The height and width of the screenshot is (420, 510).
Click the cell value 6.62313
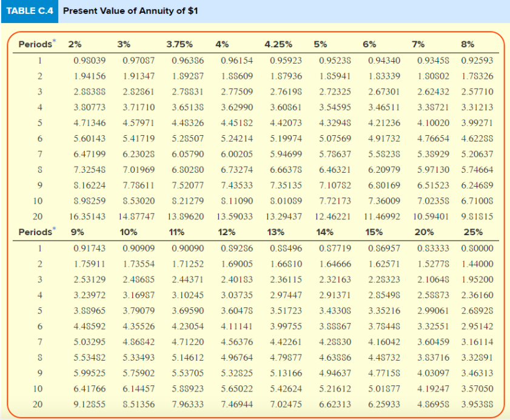tap(335, 404)
